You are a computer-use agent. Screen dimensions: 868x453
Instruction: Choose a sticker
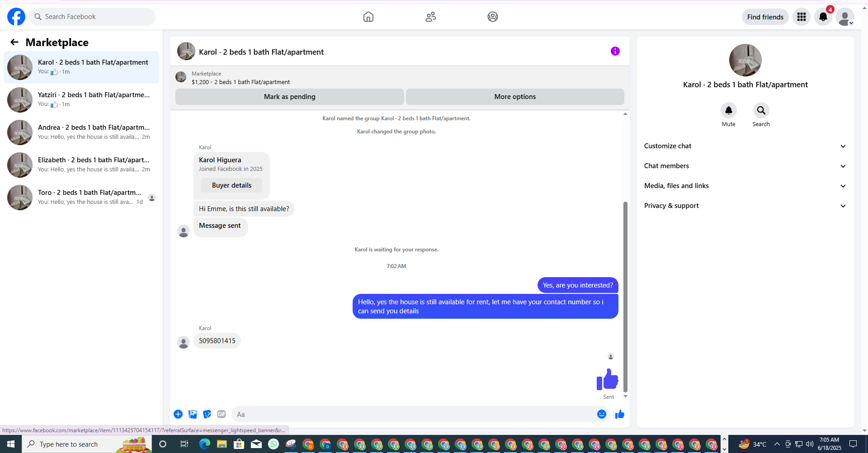(207, 414)
